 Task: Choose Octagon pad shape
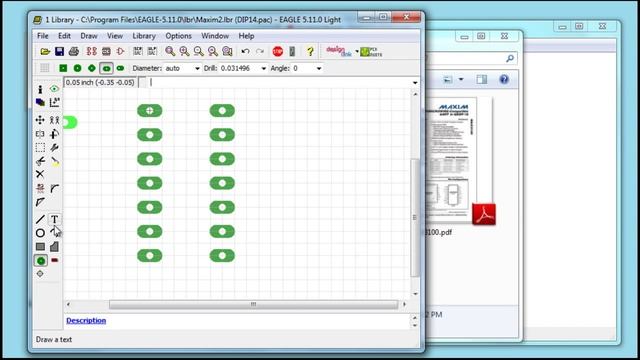point(91,68)
